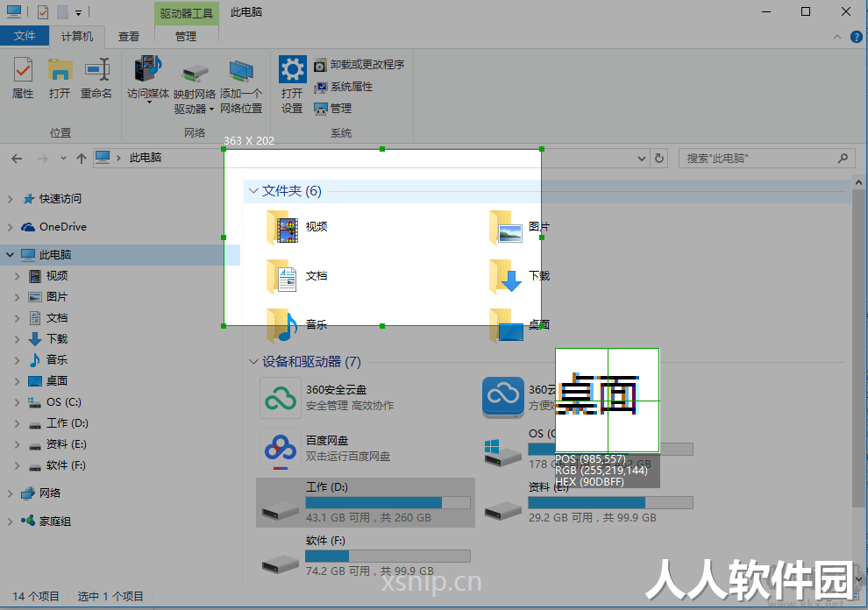868x610 pixels.
Task: Select the 视频 folder icon
Action: (283, 227)
